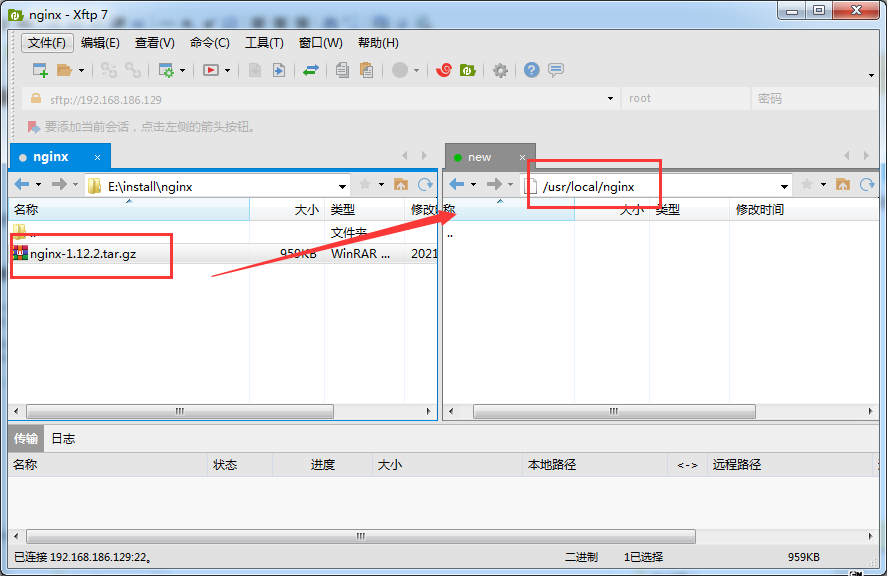Click the root username field
The height and width of the screenshot is (576, 887).
(x=686, y=98)
